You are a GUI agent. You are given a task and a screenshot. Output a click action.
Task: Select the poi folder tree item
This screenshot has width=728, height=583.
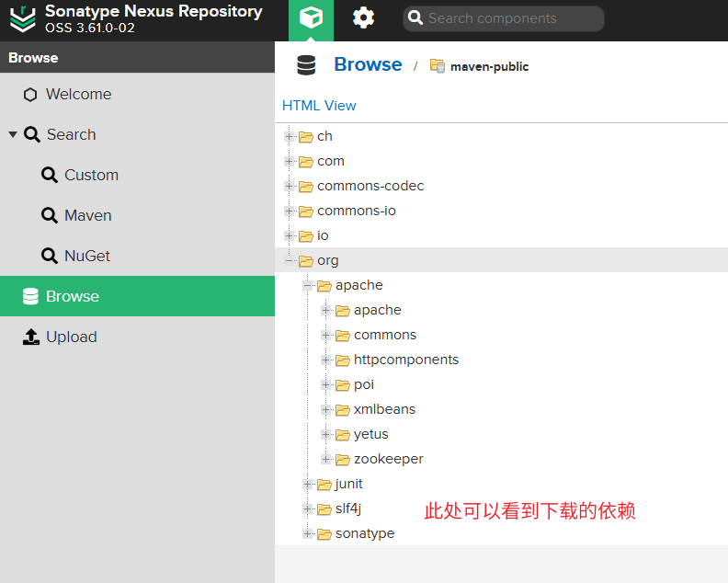(364, 384)
